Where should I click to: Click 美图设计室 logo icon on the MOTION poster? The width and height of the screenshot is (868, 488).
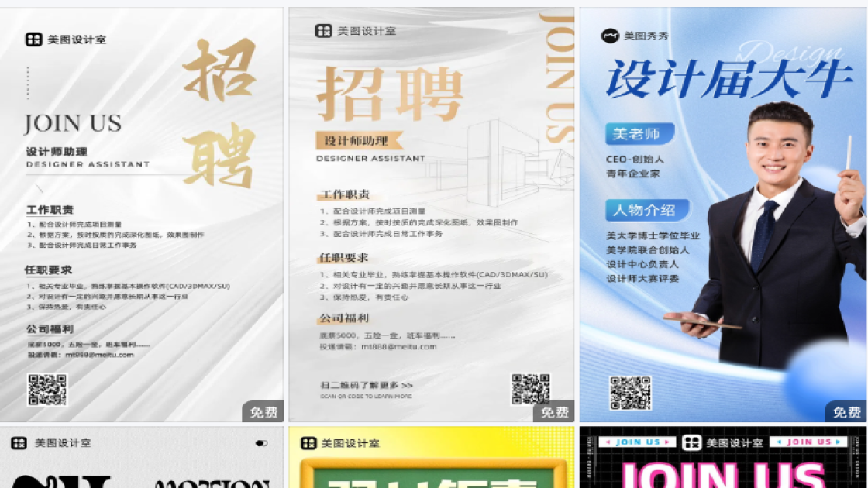[x=19, y=442]
